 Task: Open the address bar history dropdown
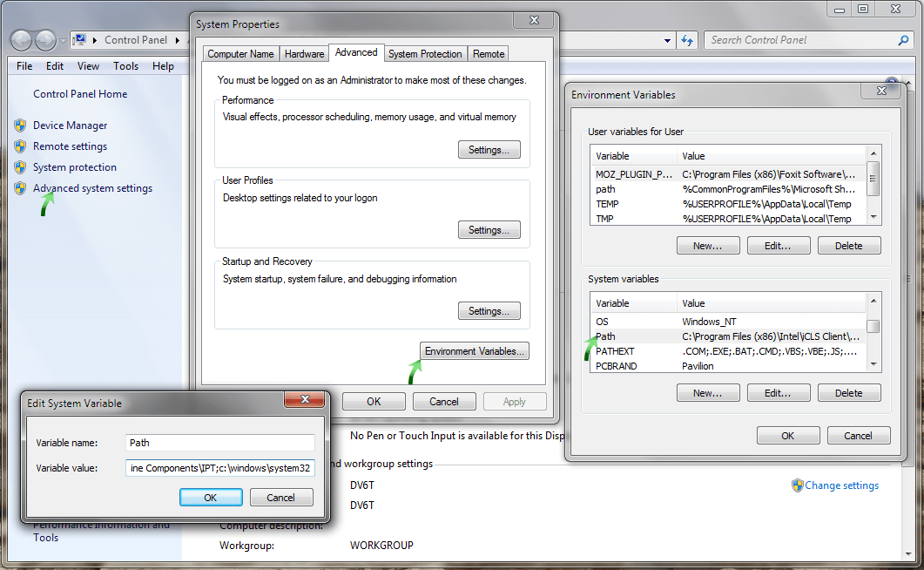(x=666, y=39)
